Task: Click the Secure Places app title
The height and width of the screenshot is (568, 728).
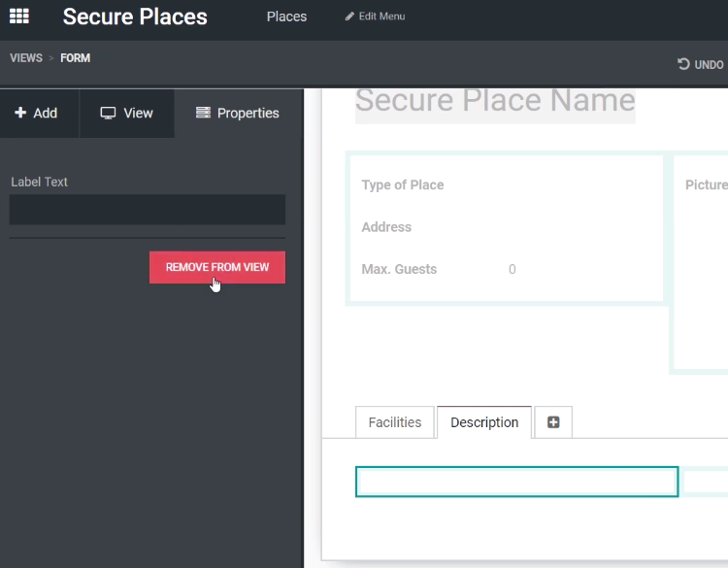Action: [135, 17]
